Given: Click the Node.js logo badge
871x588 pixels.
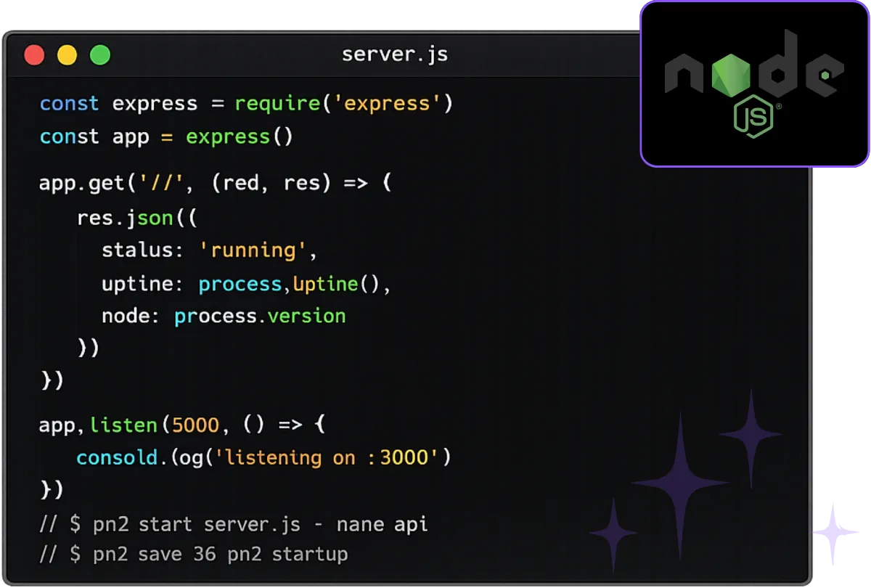Looking at the screenshot, I should coord(754,82).
